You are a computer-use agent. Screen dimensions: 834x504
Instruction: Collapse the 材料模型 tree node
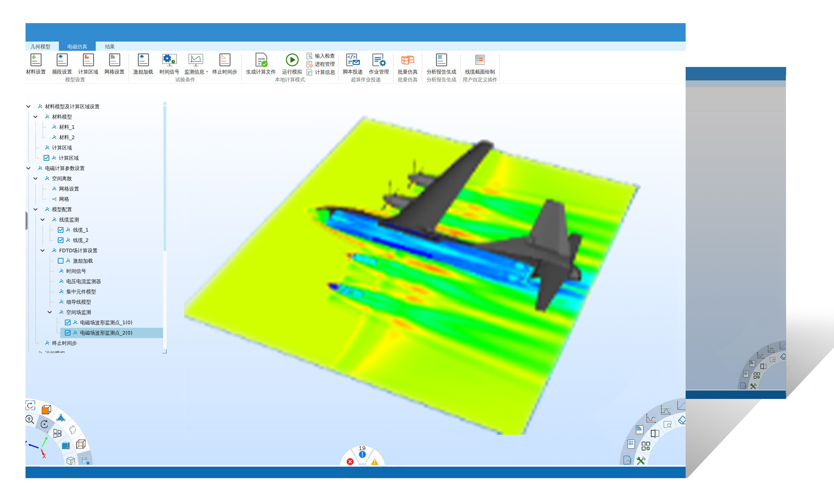[36, 117]
